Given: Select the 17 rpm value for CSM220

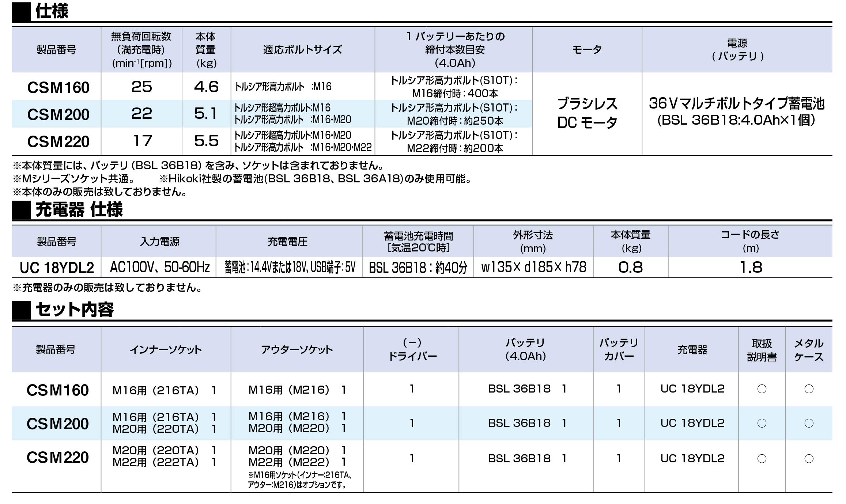Looking at the screenshot, I should pyautogui.click(x=142, y=141).
